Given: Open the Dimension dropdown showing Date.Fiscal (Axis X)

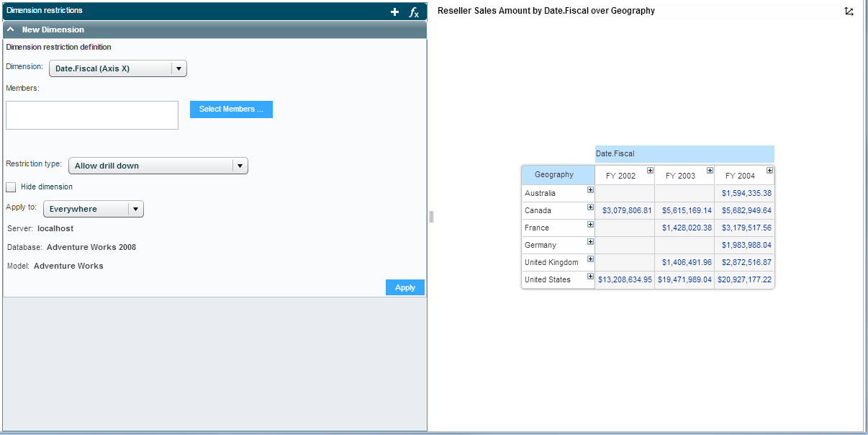Looking at the screenshot, I should pos(118,68).
